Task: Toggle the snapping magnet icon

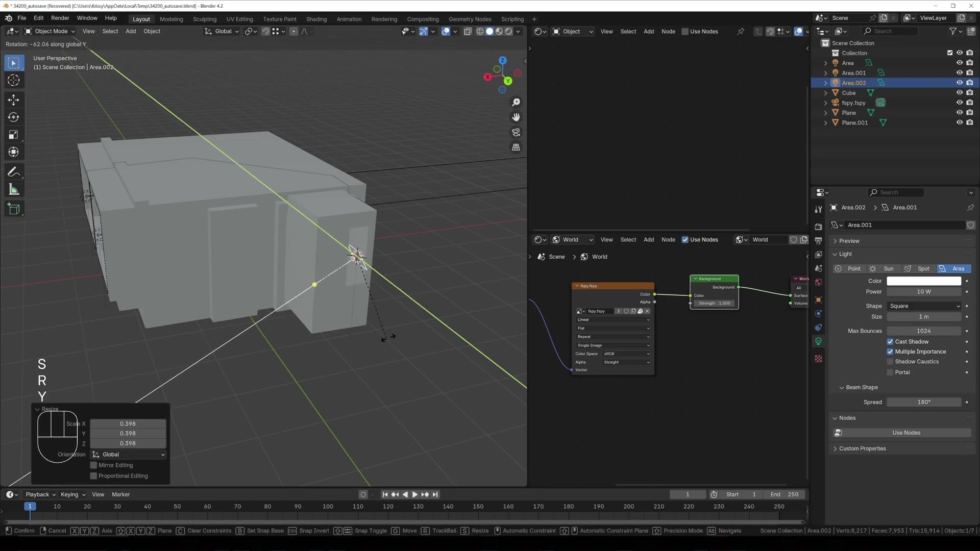Action: click(265, 31)
